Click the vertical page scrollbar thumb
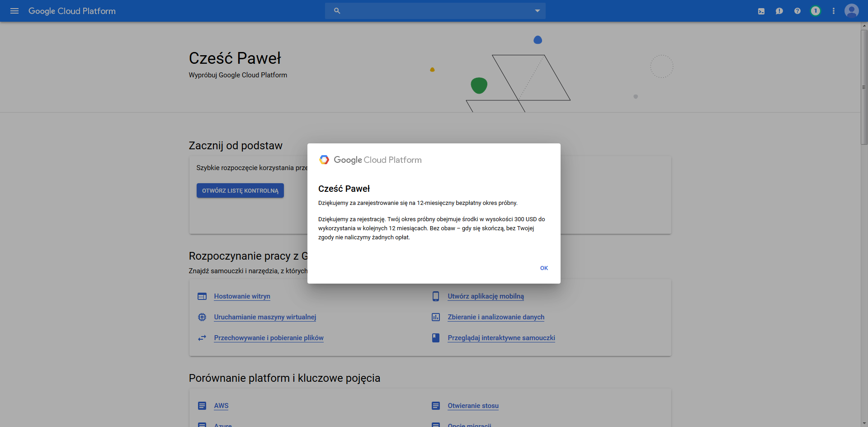 point(864,87)
